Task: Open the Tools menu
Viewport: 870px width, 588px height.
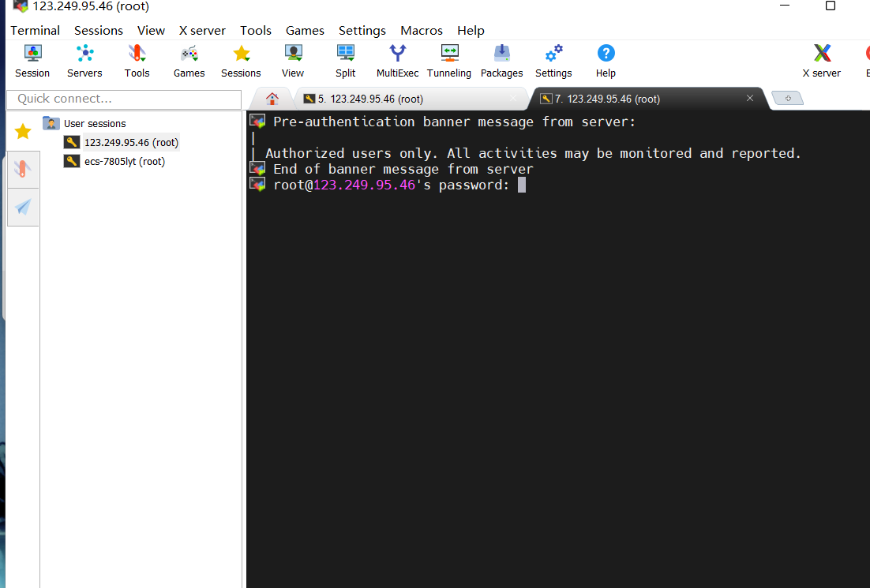Action: pos(255,31)
